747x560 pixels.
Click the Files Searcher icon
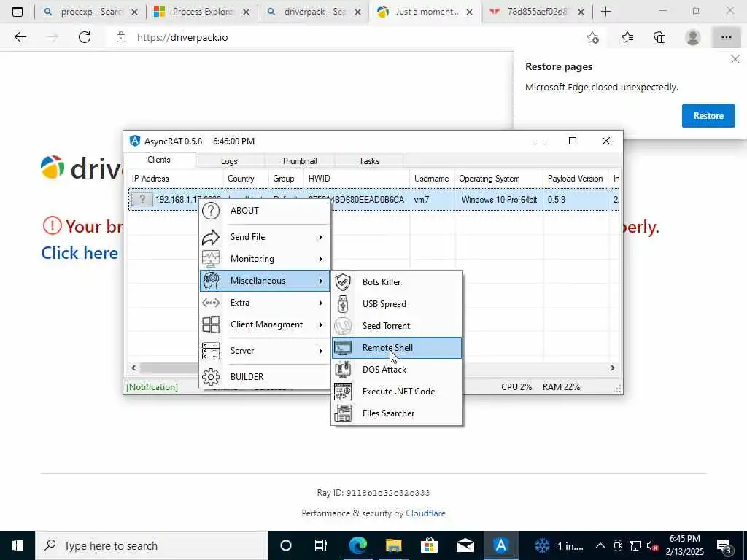pyautogui.click(x=343, y=413)
